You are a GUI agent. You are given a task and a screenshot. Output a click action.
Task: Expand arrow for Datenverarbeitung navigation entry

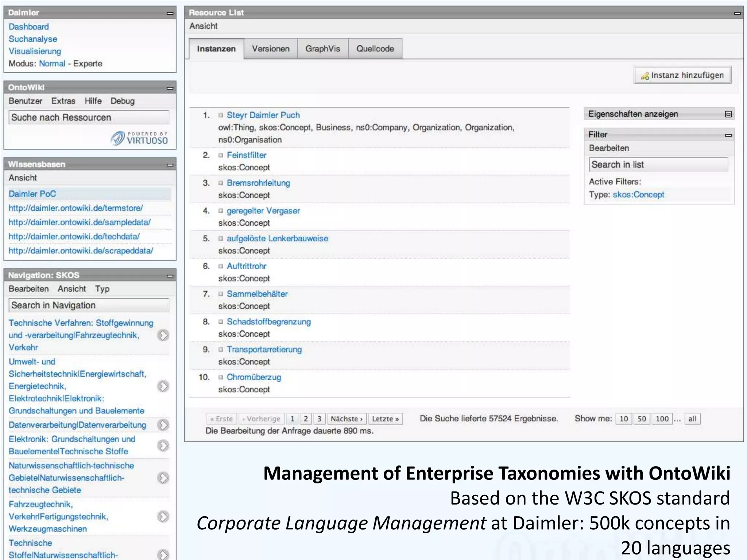[163, 425]
